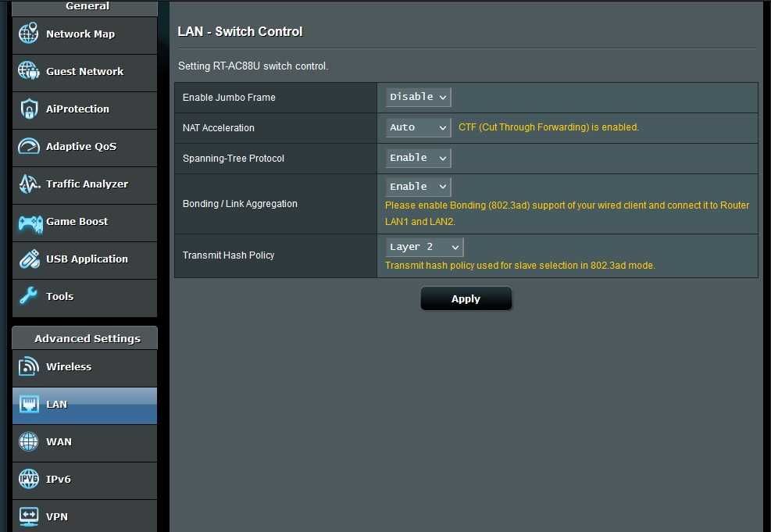Click the Adaptive QoS gauge icon
Image resolution: width=771 pixels, height=532 pixels.
29,146
